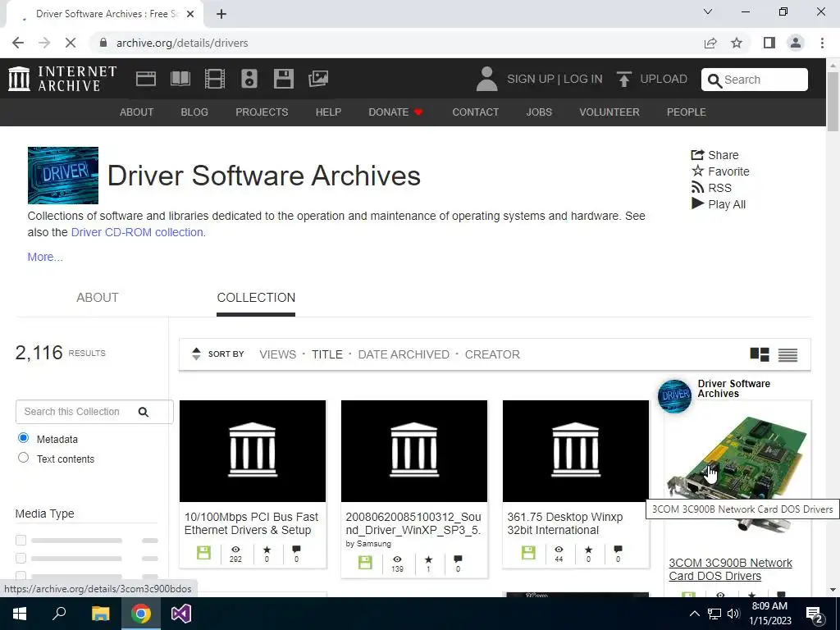Open 3COM 3C900B Network Card DOS Drivers link
The height and width of the screenshot is (630, 840).
(x=730, y=569)
